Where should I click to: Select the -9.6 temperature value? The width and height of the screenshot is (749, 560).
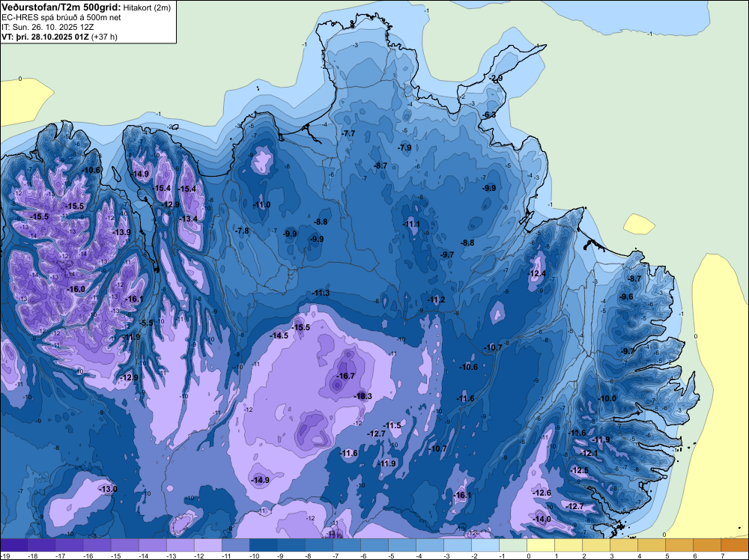coord(625,296)
